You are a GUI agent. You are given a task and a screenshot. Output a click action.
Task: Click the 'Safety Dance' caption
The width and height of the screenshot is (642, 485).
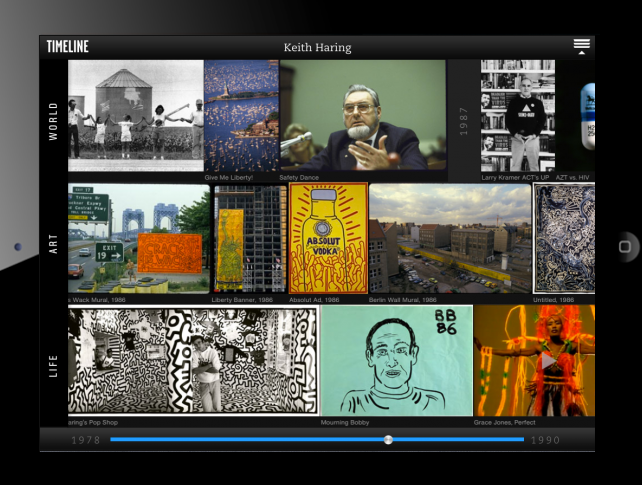coord(299,178)
